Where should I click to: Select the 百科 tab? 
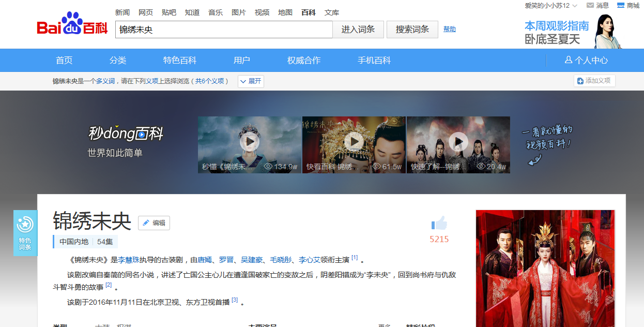pyautogui.click(x=309, y=12)
